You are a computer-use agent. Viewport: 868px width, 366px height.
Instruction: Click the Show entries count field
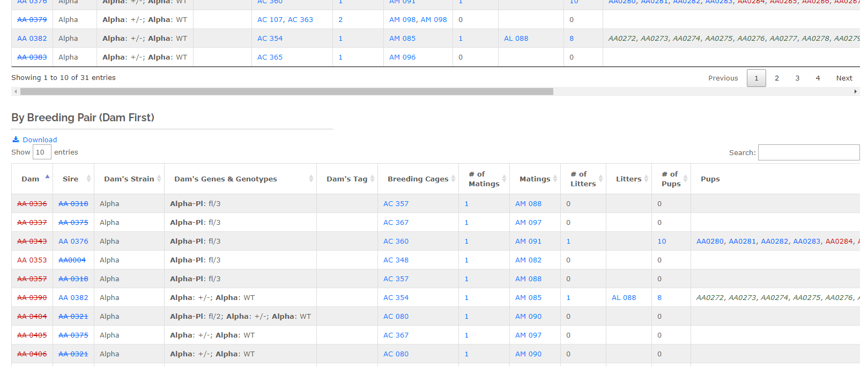click(42, 152)
